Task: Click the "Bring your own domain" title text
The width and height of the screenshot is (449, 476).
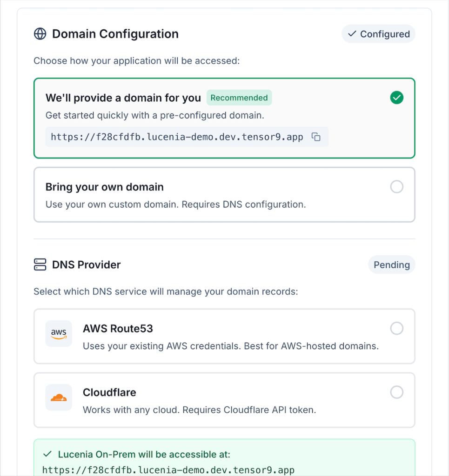Action: (x=105, y=187)
